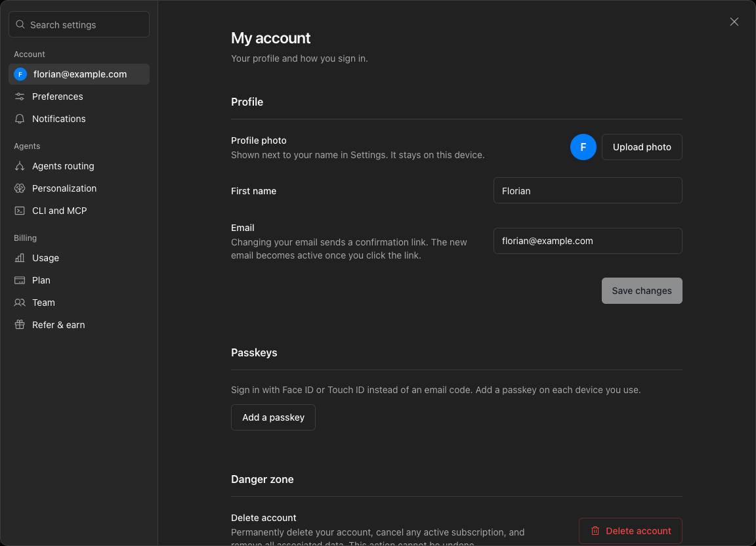Open the florian@example.com account page
The width and height of the screenshot is (756, 546).
pyautogui.click(x=79, y=74)
